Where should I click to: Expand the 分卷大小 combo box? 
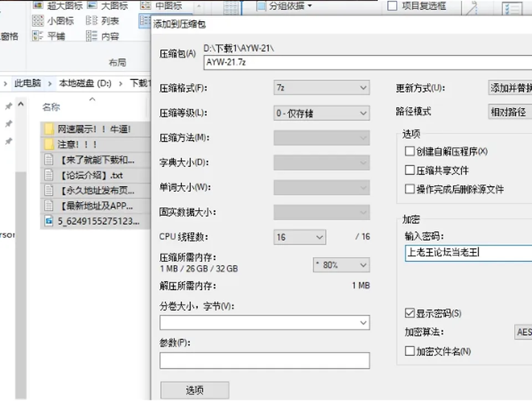265,323
